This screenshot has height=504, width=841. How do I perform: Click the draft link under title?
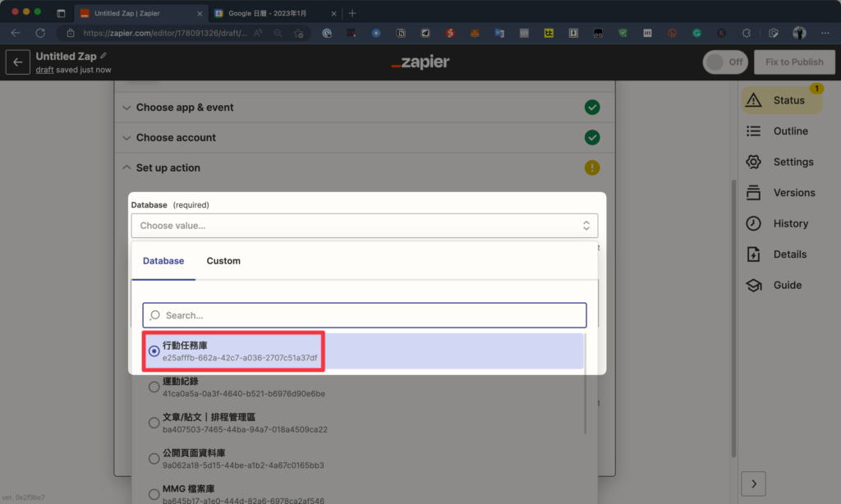[x=44, y=70]
